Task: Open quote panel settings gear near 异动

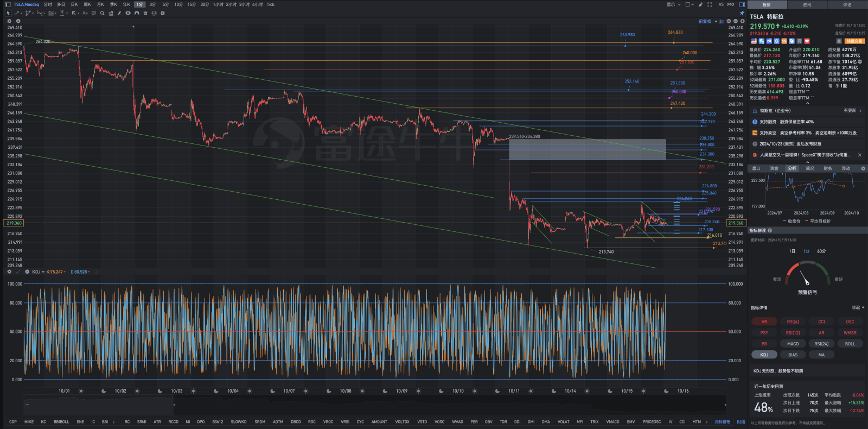Action: click(863, 168)
